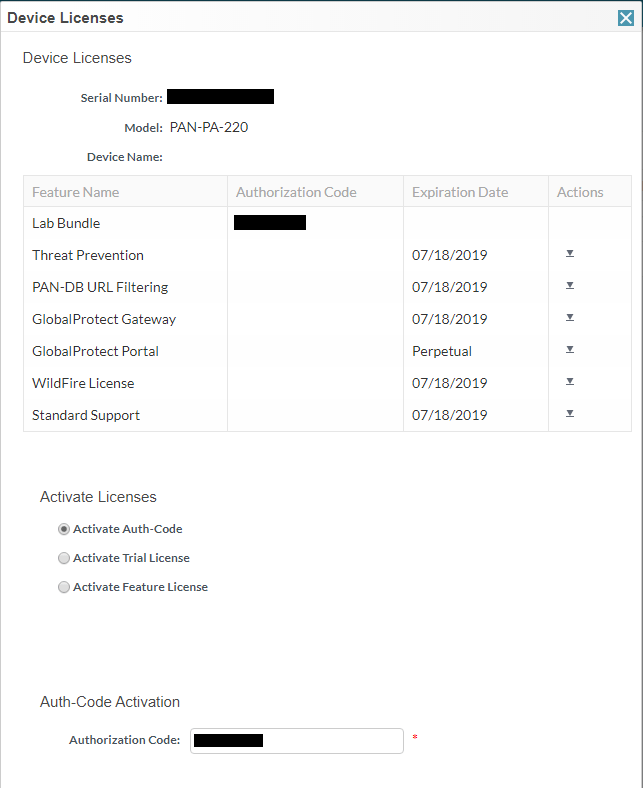
Task: Select the Threat Prevention feature name
Action: 87,255
